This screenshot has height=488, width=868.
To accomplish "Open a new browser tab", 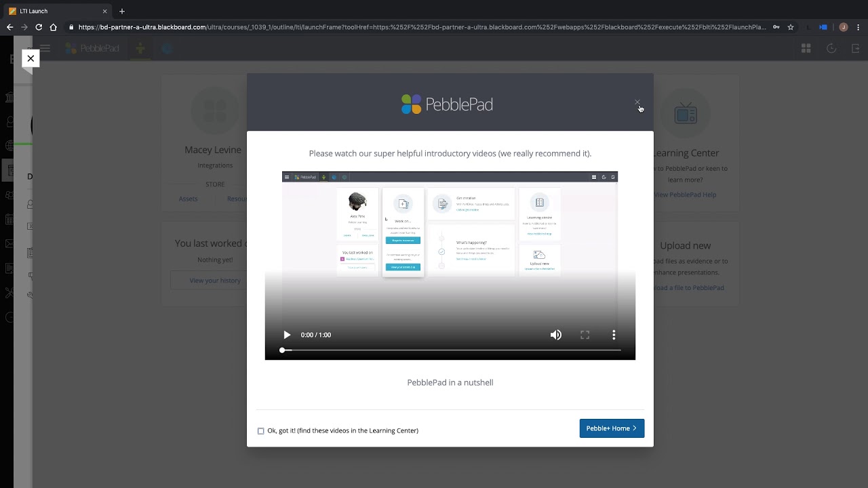I will (122, 11).
